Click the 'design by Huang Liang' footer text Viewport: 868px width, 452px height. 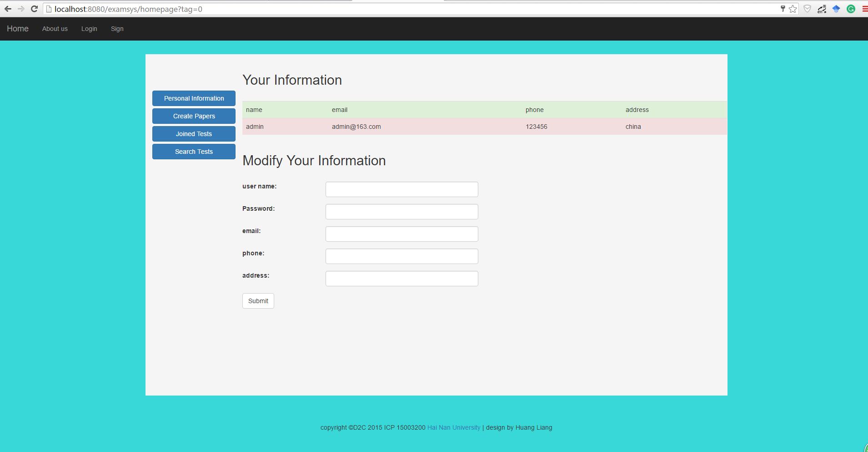(x=519, y=427)
